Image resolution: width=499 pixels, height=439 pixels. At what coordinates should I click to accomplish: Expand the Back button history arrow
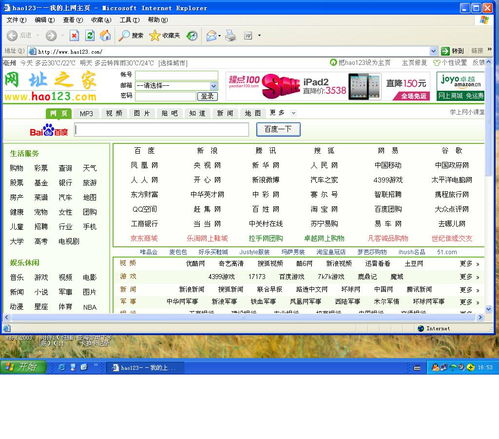38,35
